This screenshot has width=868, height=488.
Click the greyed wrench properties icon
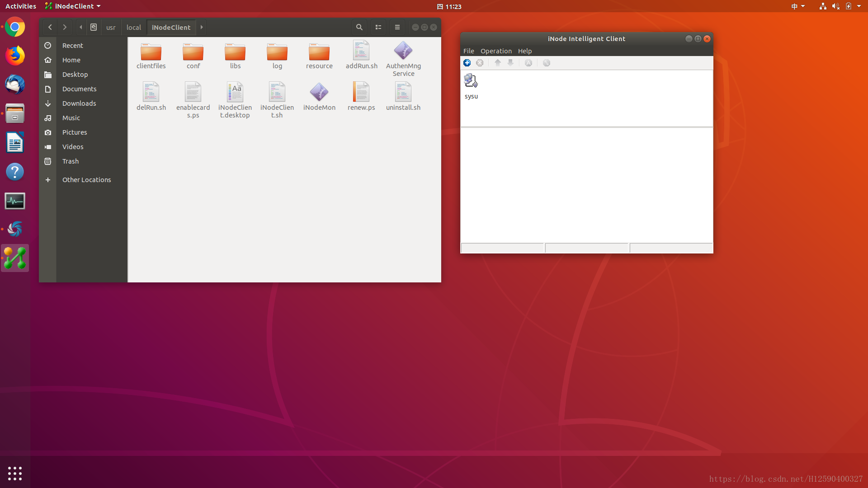547,63
